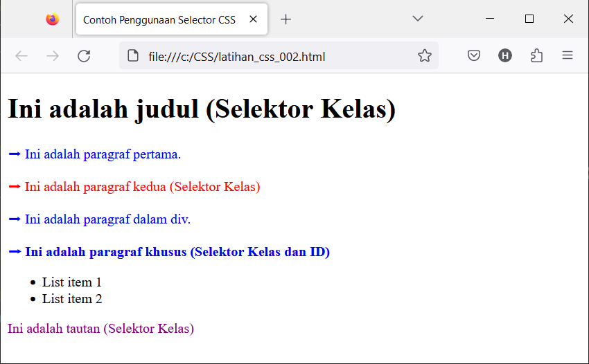Open the Firefox hamburger application menu
This screenshot has width=589, height=364.
point(568,55)
